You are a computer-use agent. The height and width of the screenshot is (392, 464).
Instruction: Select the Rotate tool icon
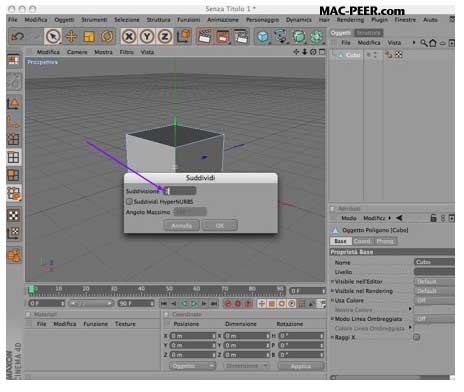click(x=107, y=36)
